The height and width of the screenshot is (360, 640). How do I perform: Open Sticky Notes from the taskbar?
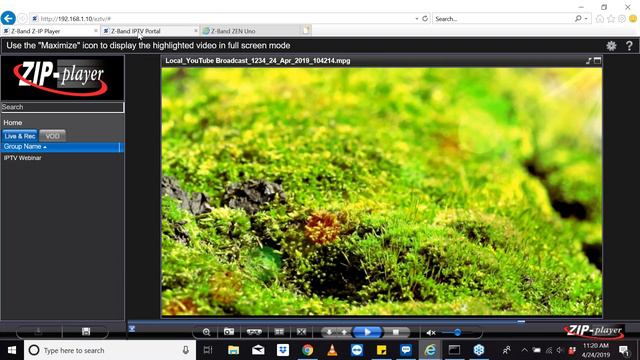[x=381, y=350]
